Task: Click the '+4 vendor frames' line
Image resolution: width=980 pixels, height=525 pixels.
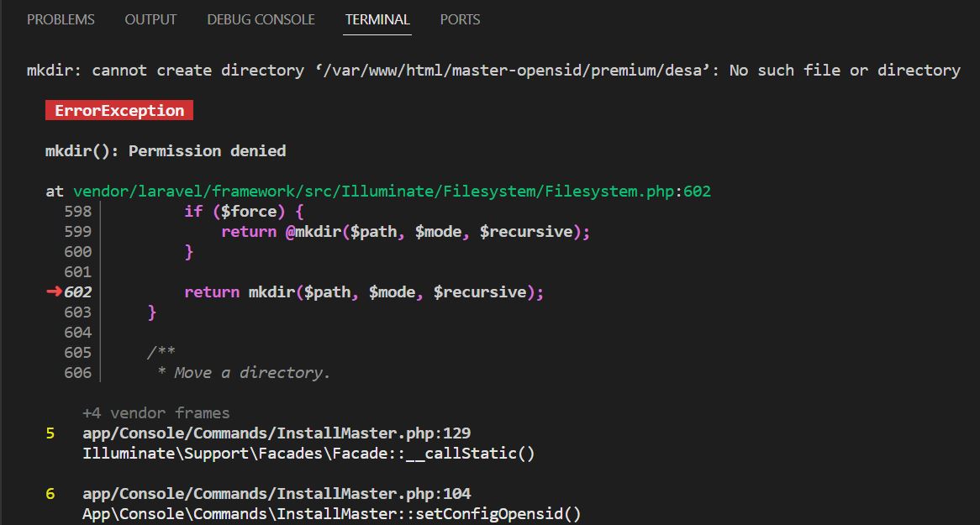Action: click(x=156, y=413)
